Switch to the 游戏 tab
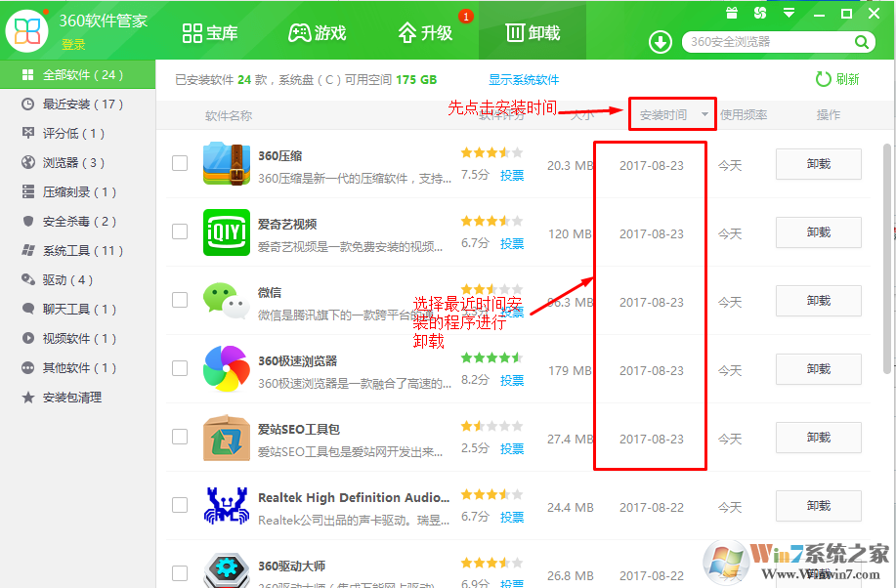Image resolution: width=896 pixels, height=588 pixels. (x=318, y=32)
